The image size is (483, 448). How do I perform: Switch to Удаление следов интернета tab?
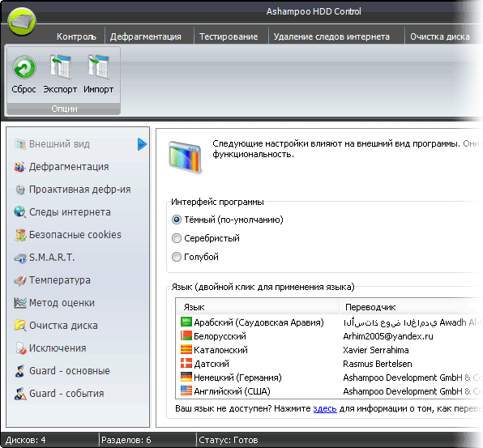pyautogui.click(x=331, y=36)
